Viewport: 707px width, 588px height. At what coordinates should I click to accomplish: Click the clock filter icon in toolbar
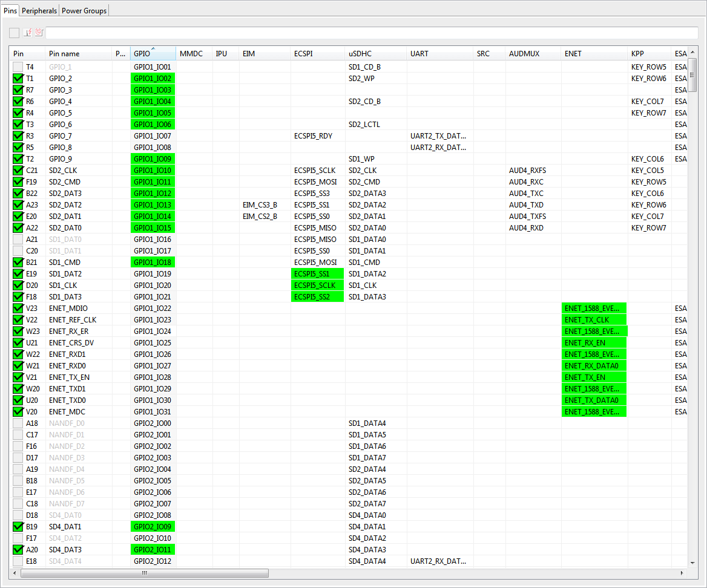click(x=39, y=33)
